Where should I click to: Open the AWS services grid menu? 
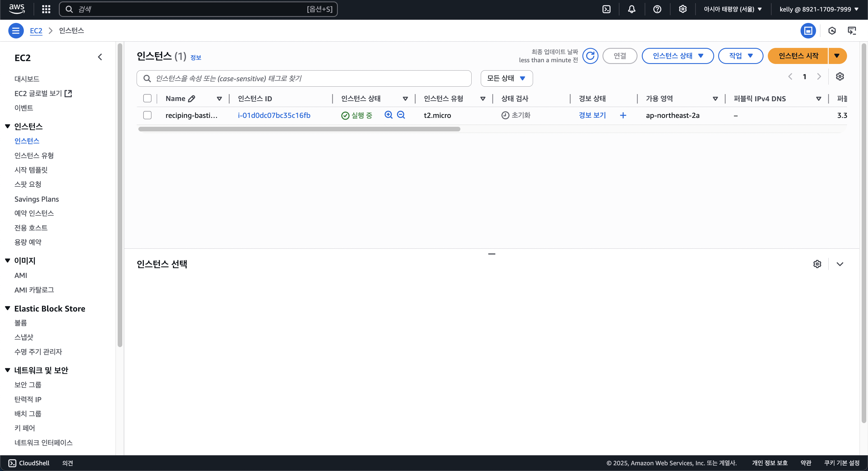46,9
